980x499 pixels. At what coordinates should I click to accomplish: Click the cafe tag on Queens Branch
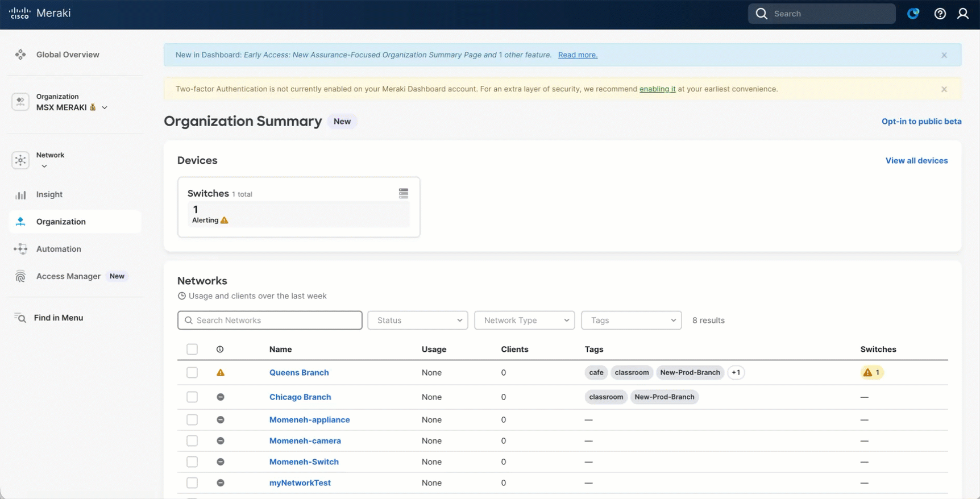point(596,372)
